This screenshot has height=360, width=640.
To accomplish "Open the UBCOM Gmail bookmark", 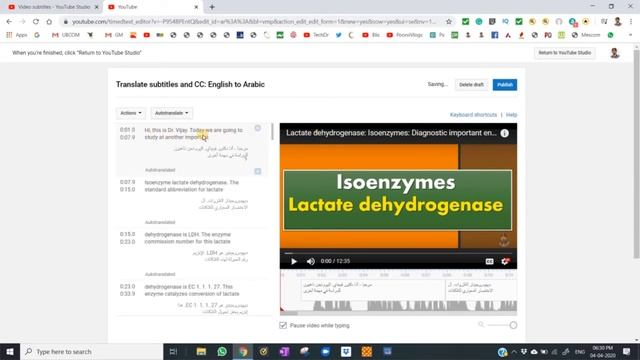I will [x=66, y=35].
